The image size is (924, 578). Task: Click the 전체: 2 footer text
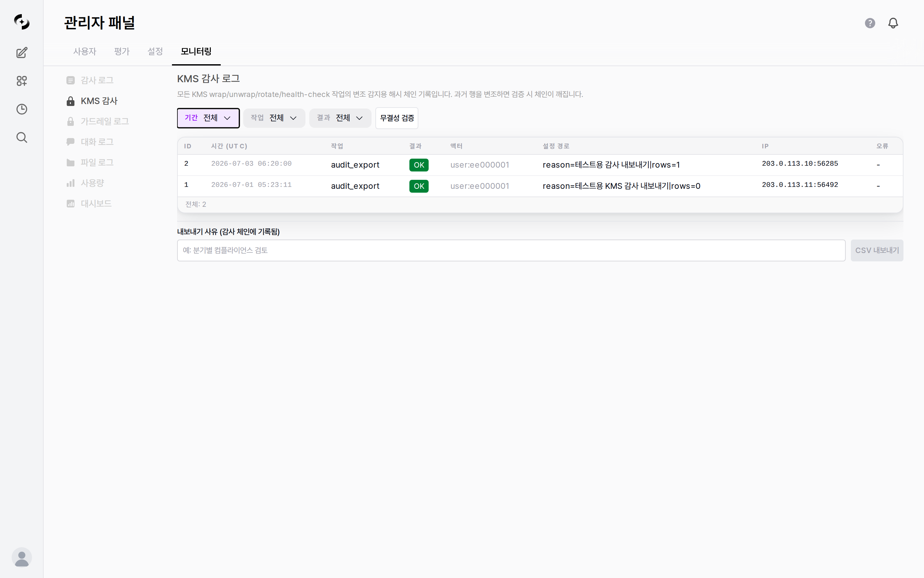[x=195, y=204]
